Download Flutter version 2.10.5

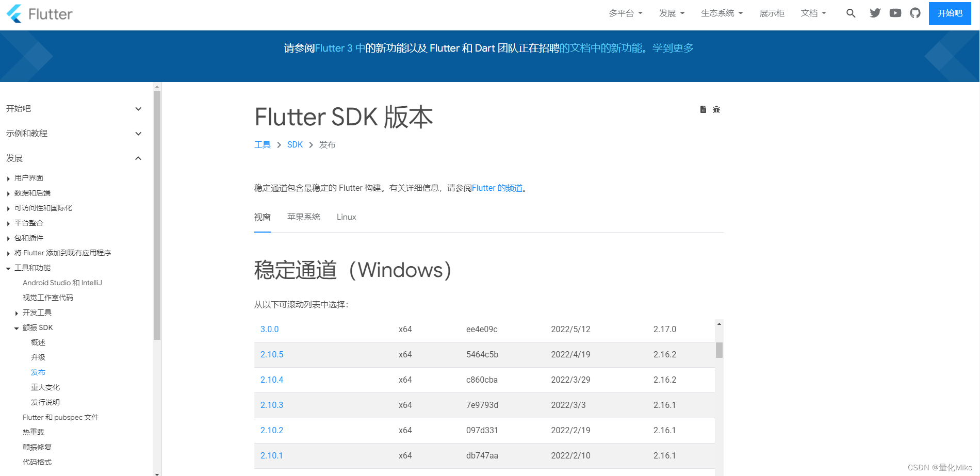coord(272,354)
